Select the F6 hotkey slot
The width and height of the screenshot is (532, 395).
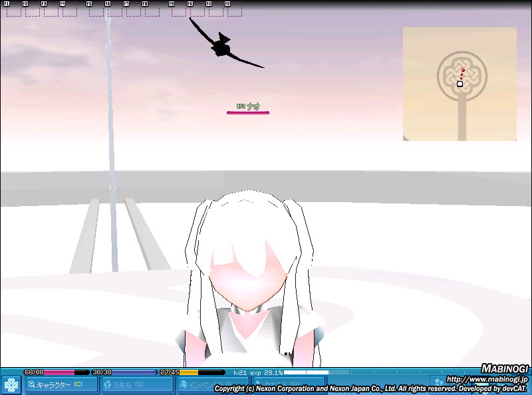[114, 9]
